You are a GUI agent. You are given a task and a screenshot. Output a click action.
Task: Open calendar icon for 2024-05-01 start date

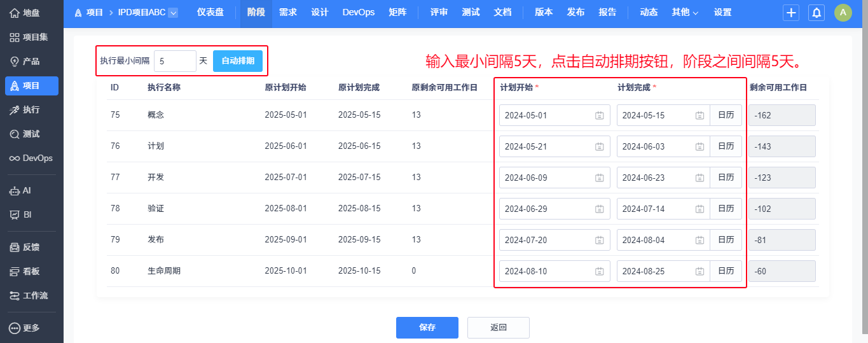click(599, 115)
